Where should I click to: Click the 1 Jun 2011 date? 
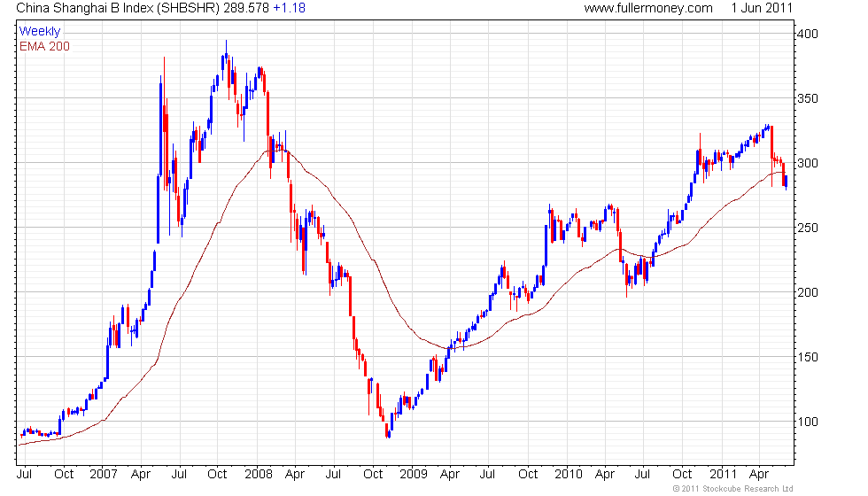pos(762,8)
